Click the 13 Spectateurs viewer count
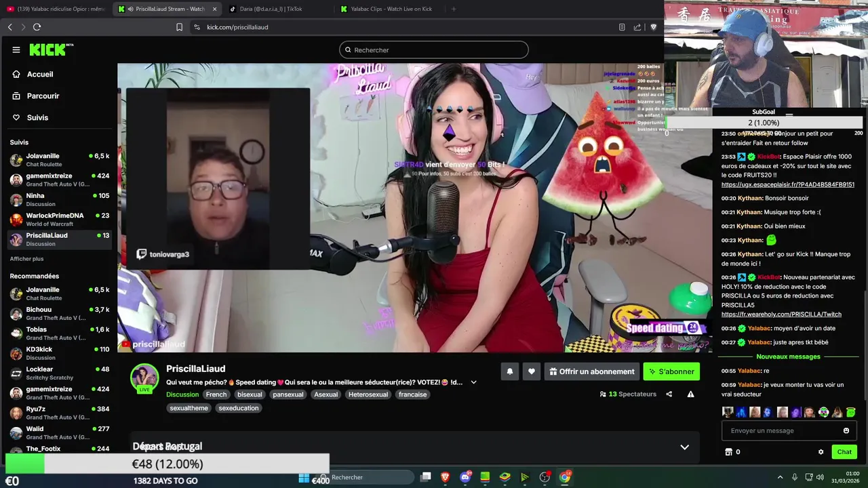Screen dimensions: 868x488 point(628,394)
